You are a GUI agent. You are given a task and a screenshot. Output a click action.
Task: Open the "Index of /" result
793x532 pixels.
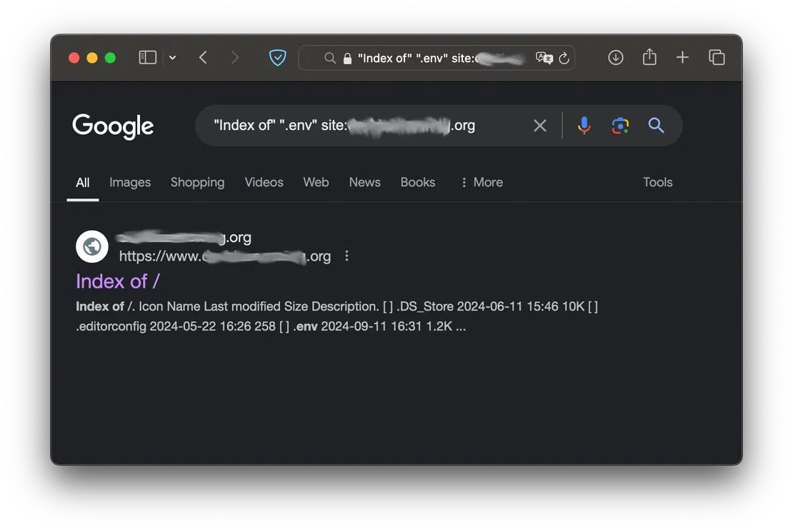[118, 281]
